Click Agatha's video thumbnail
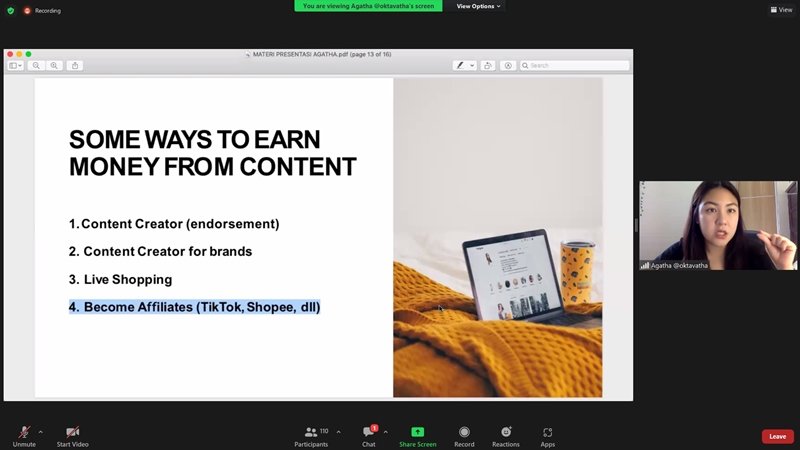800x450 pixels. point(718,225)
